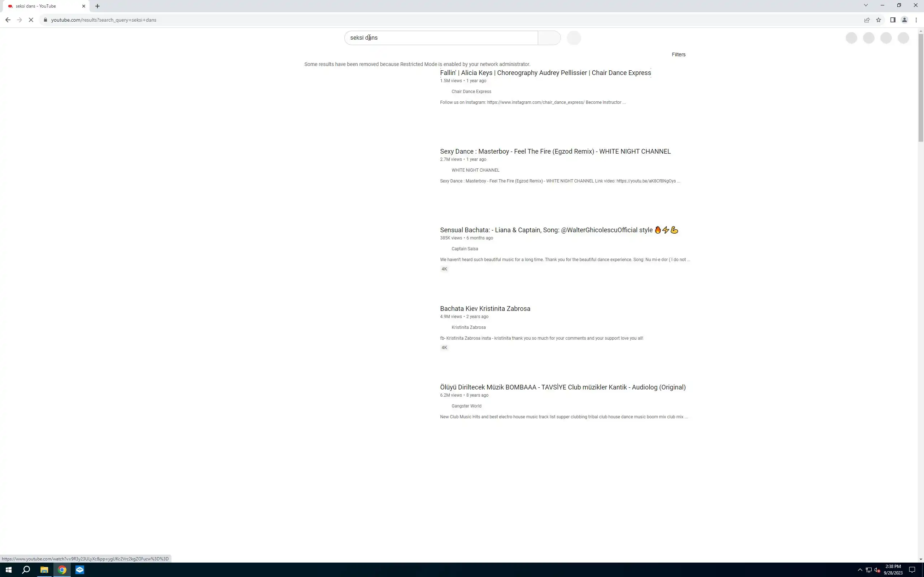This screenshot has width=924, height=577.
Task: Expand the tab search chevron in the title bar
Action: pos(866,5)
